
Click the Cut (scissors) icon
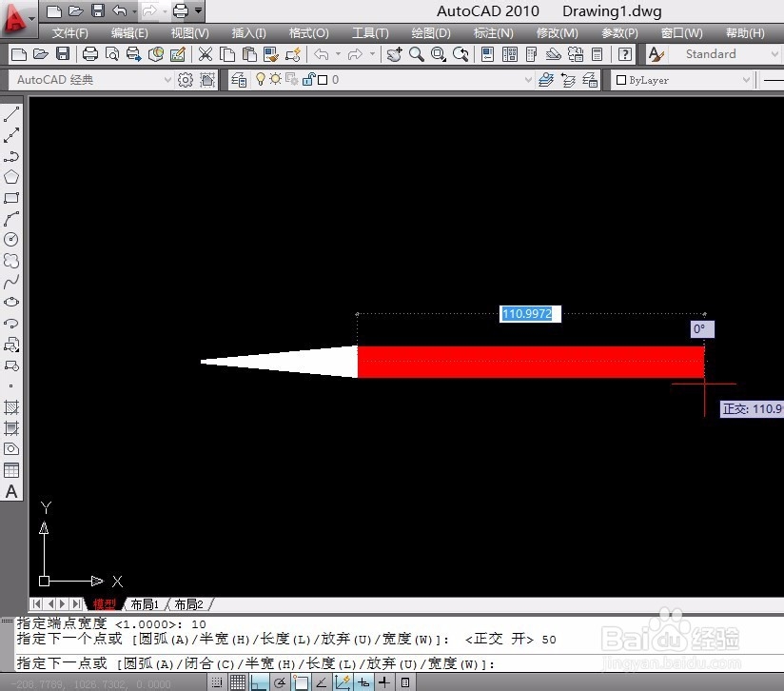pos(205,54)
